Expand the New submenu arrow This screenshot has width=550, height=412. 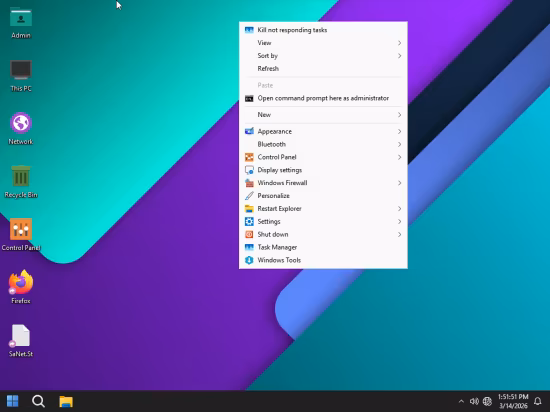pos(400,115)
